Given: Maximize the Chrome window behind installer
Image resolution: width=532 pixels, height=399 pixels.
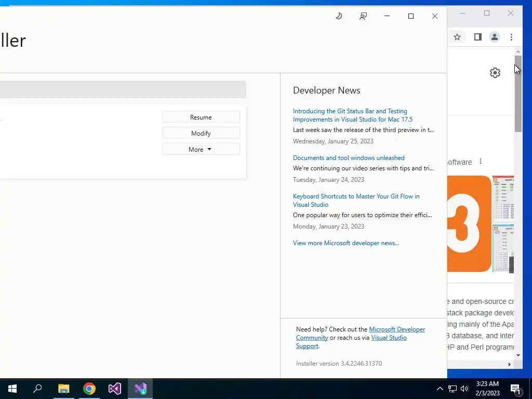Looking at the screenshot, I should click(487, 13).
